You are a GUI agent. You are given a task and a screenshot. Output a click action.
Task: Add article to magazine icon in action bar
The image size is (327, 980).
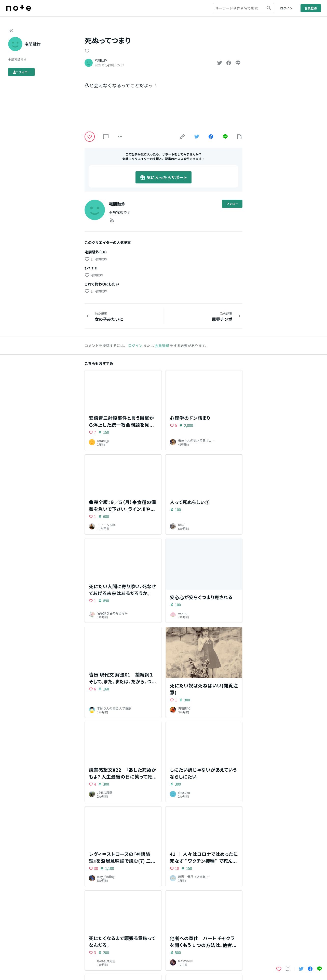pos(239,137)
